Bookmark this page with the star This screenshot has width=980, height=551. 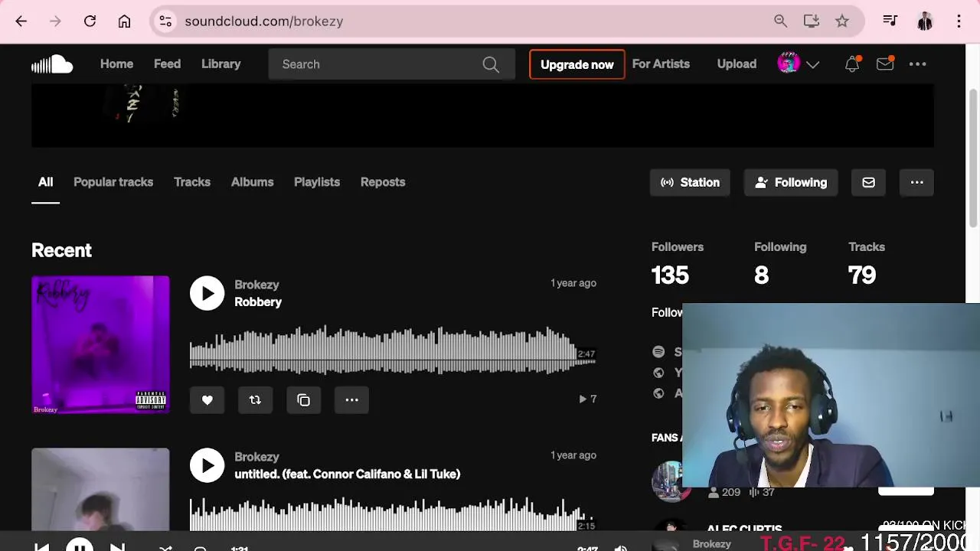coord(842,21)
